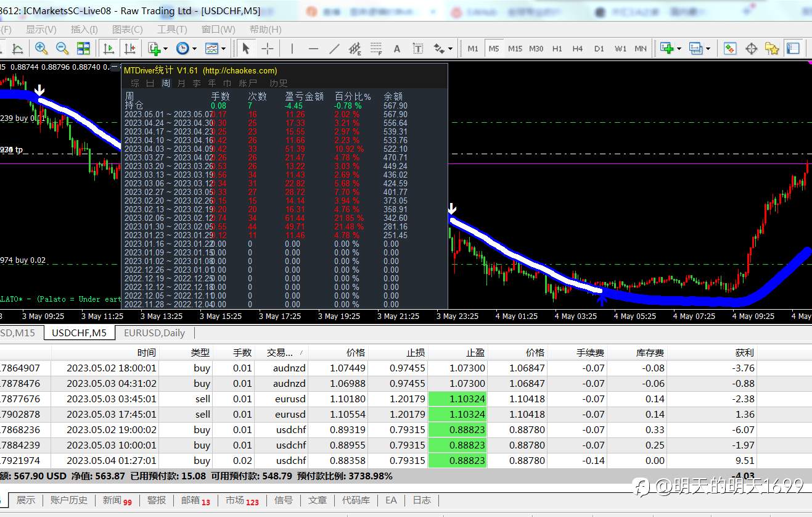Select the trendline drawing tool
The height and width of the screenshot is (517, 812).
(x=334, y=48)
